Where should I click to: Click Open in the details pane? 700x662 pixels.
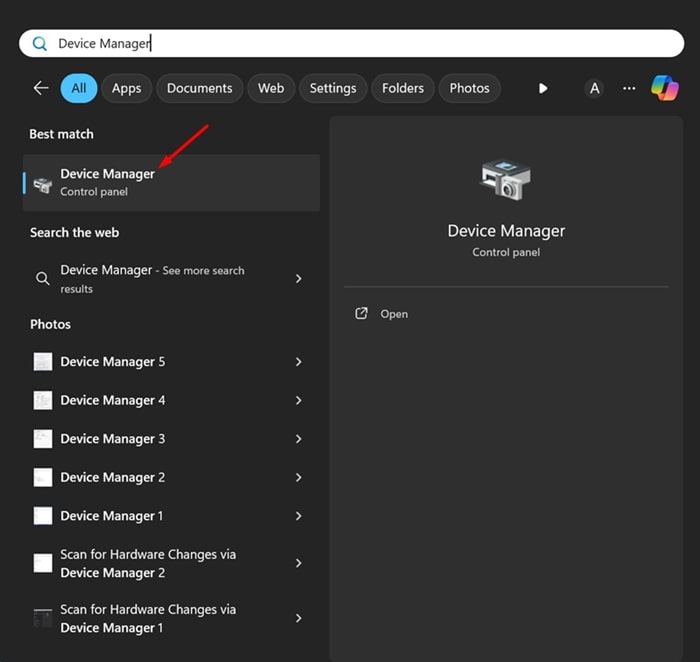coord(394,314)
